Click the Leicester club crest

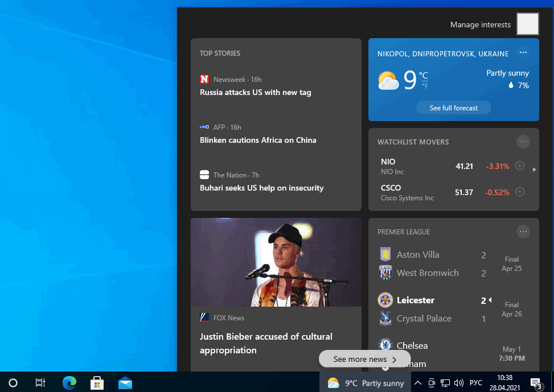click(x=385, y=300)
